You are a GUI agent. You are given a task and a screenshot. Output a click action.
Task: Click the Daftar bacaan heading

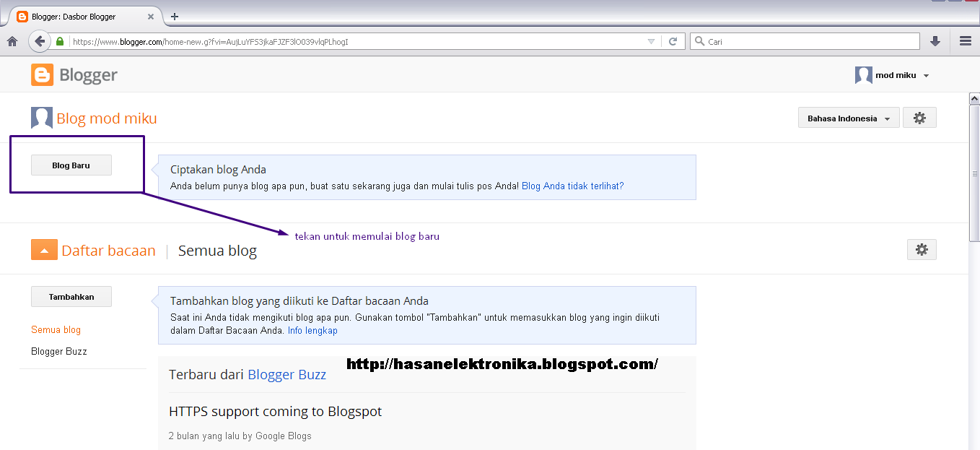pos(109,251)
